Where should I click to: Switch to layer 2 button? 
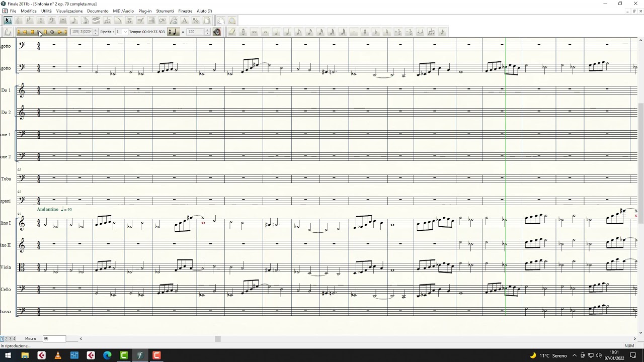[x=6, y=339]
